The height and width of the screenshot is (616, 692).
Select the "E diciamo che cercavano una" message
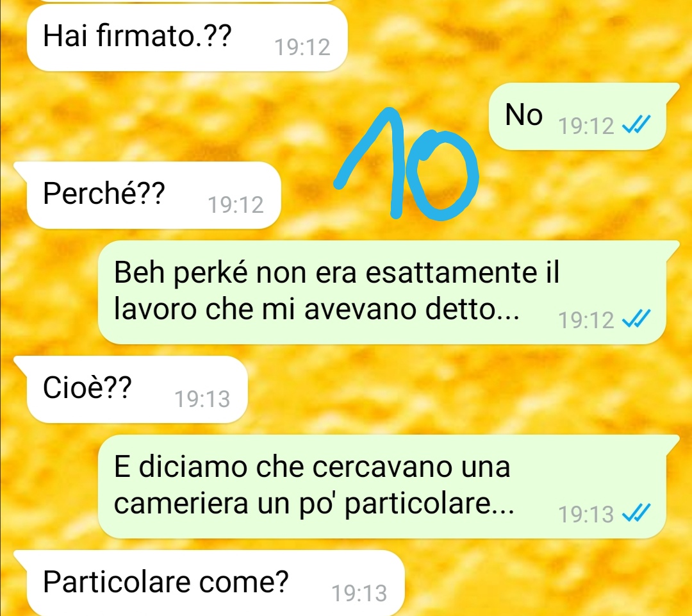click(x=382, y=486)
